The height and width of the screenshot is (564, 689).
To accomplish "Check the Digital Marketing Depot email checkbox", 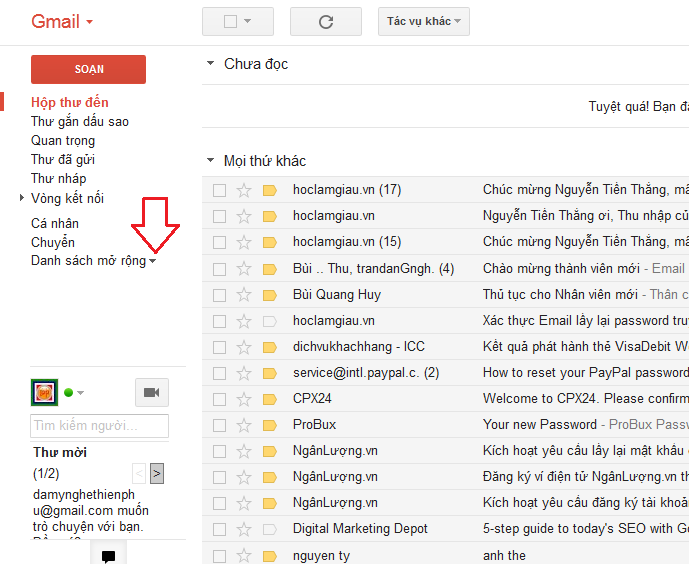I will (x=219, y=529).
